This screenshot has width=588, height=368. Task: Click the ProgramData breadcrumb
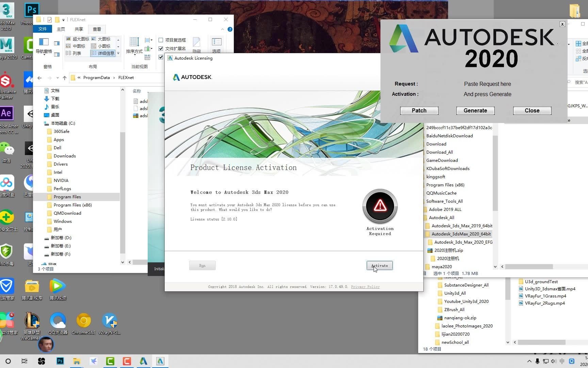(96, 78)
